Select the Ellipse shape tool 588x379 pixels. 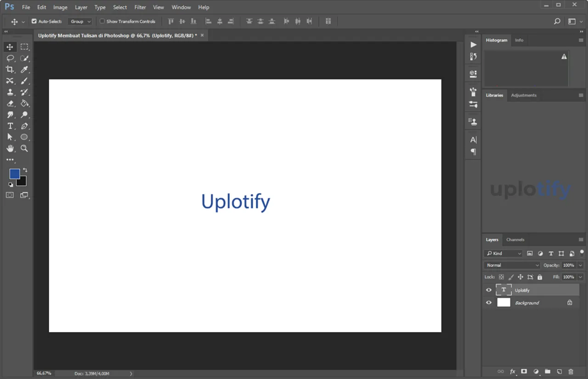tap(24, 137)
